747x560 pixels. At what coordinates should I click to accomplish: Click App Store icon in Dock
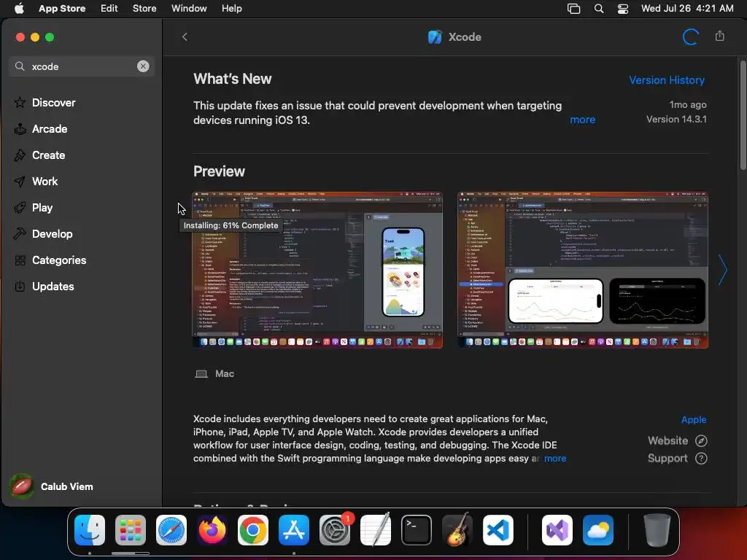pyautogui.click(x=294, y=530)
